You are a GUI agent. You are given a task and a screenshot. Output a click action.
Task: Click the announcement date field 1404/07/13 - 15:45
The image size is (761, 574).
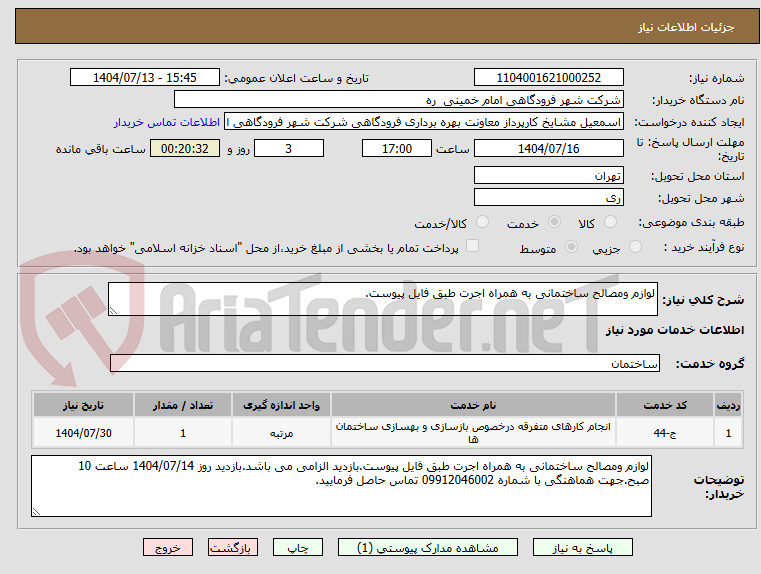pos(145,78)
